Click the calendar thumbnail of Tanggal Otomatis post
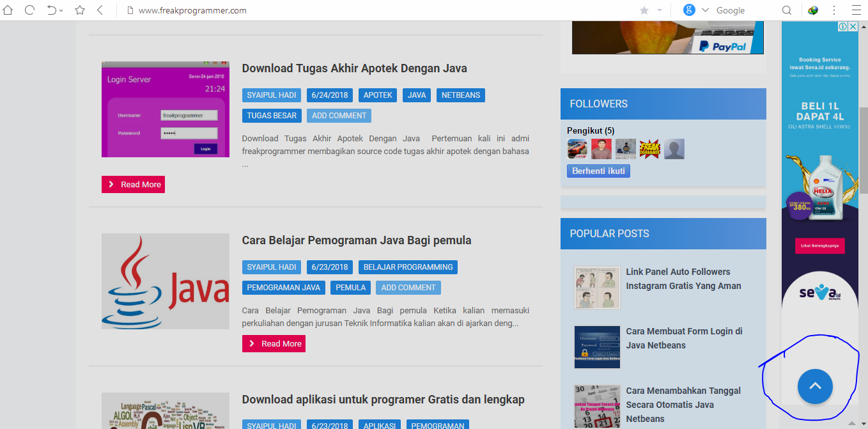This screenshot has height=429, width=868. click(x=598, y=407)
